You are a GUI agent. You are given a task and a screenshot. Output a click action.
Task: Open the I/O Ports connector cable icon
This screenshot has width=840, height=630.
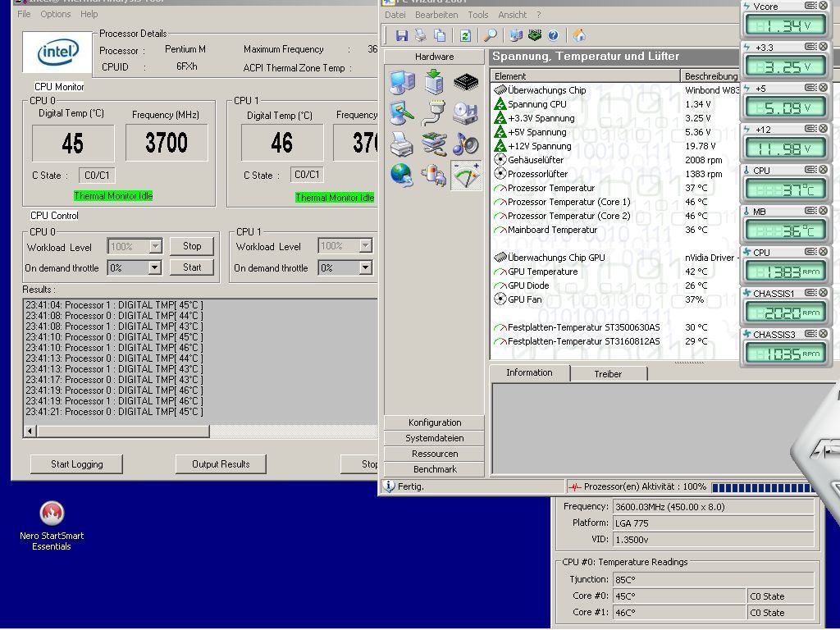click(434, 112)
